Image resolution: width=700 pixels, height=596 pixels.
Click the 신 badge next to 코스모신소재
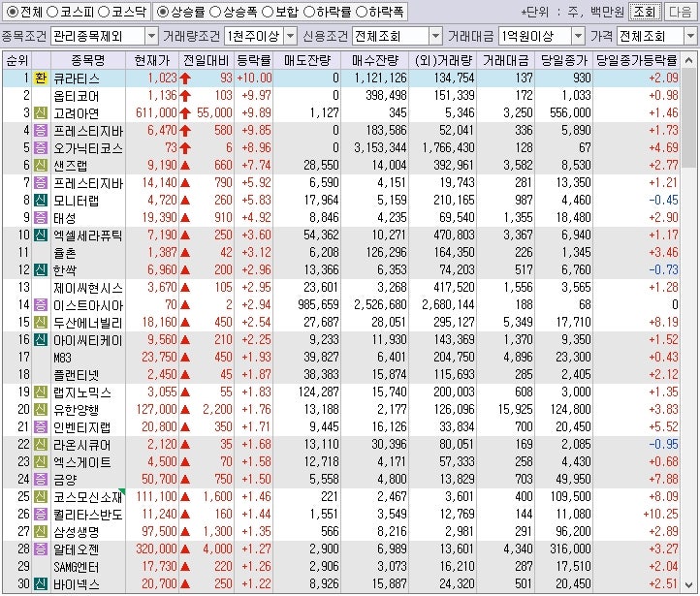coord(41,496)
